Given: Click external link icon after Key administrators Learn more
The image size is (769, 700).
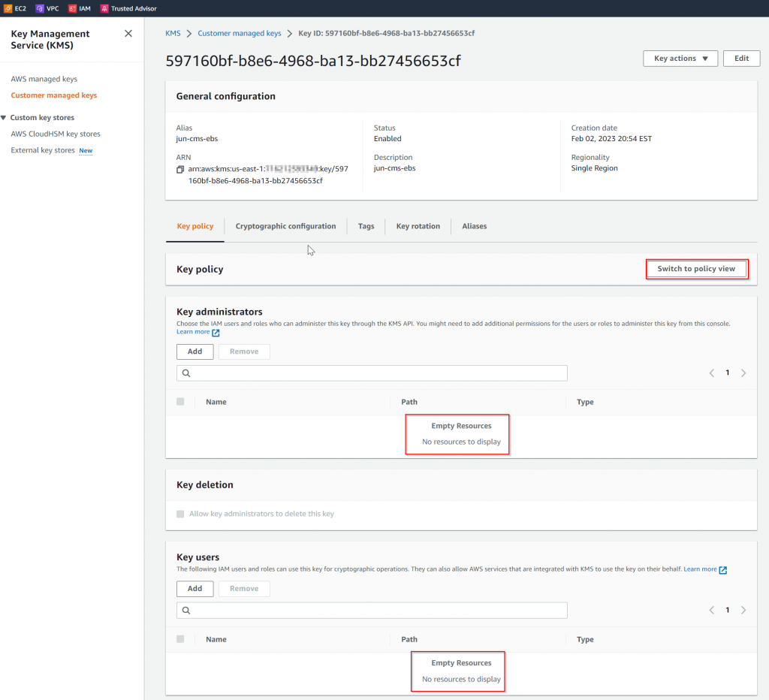Looking at the screenshot, I should pyautogui.click(x=216, y=333).
